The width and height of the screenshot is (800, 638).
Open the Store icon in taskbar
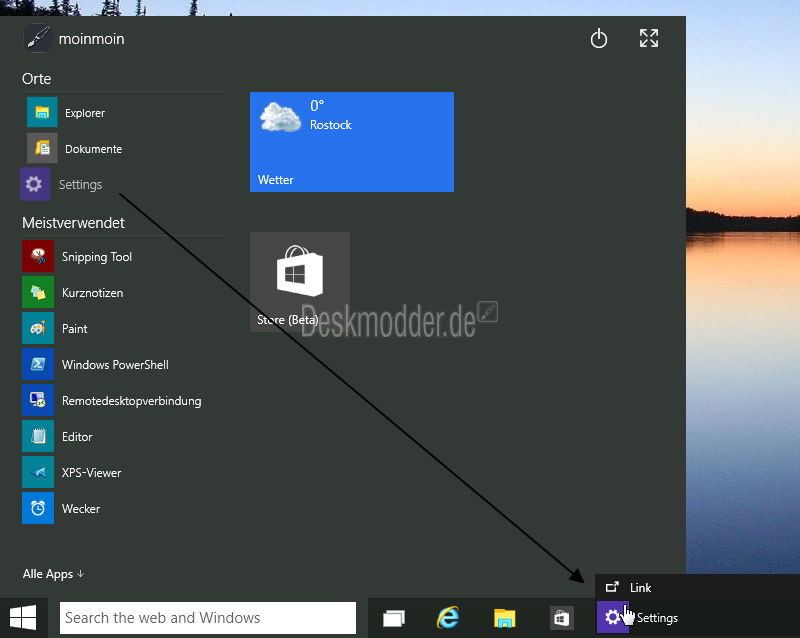coord(562,618)
